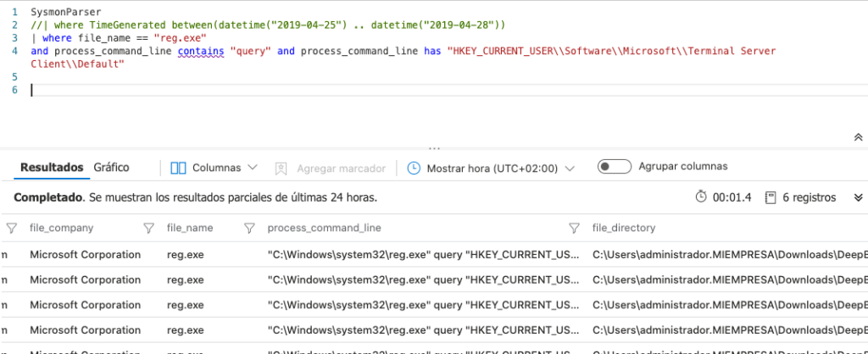Click the file_name column filter icon
This screenshot has height=354, width=868.
coord(149,228)
